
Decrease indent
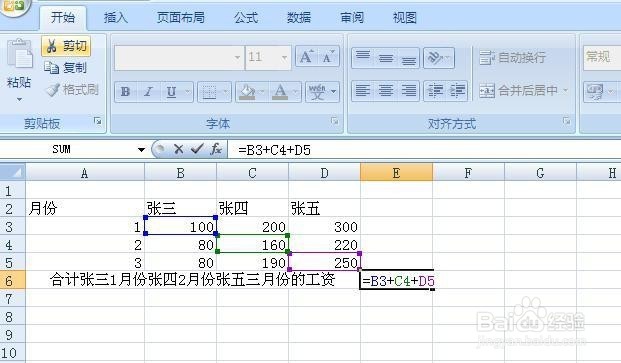[435, 91]
